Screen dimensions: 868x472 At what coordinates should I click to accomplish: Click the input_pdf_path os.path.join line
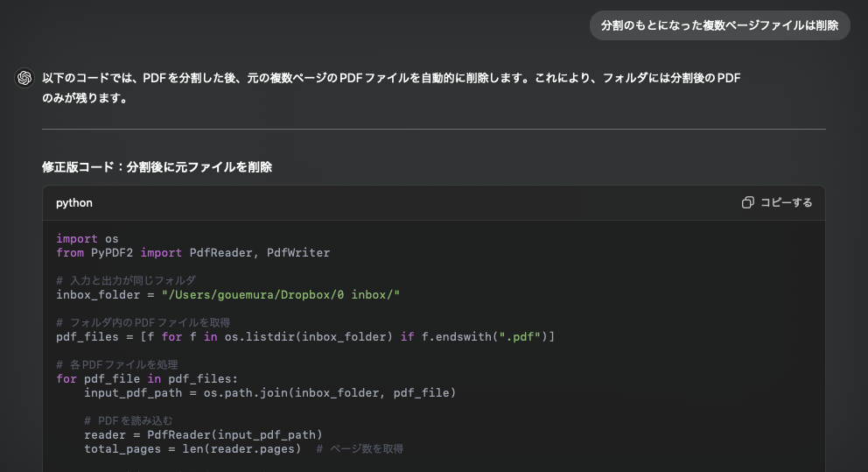tap(270, 393)
